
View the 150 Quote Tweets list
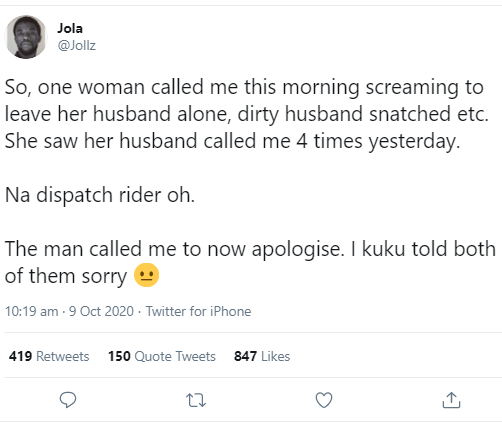162,356
